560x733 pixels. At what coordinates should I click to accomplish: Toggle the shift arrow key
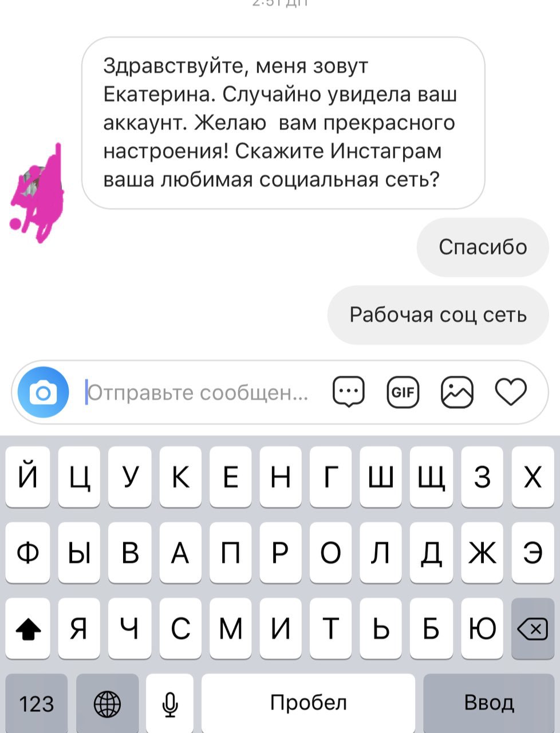tap(28, 629)
